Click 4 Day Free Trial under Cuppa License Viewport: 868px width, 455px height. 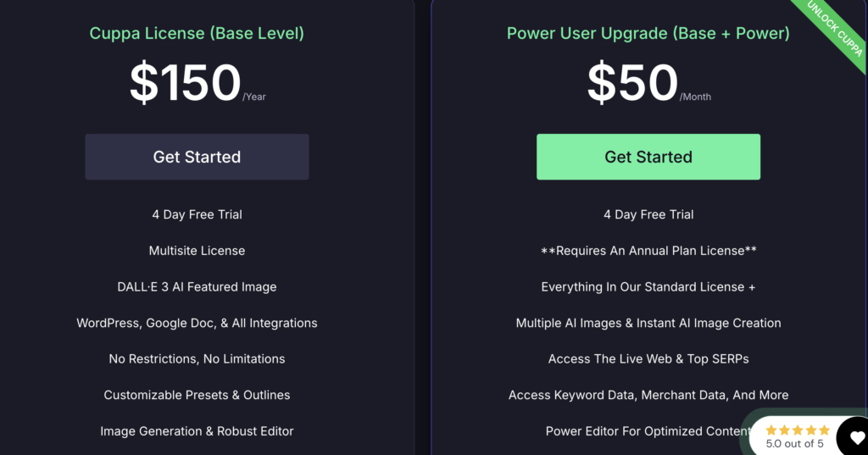tap(197, 214)
